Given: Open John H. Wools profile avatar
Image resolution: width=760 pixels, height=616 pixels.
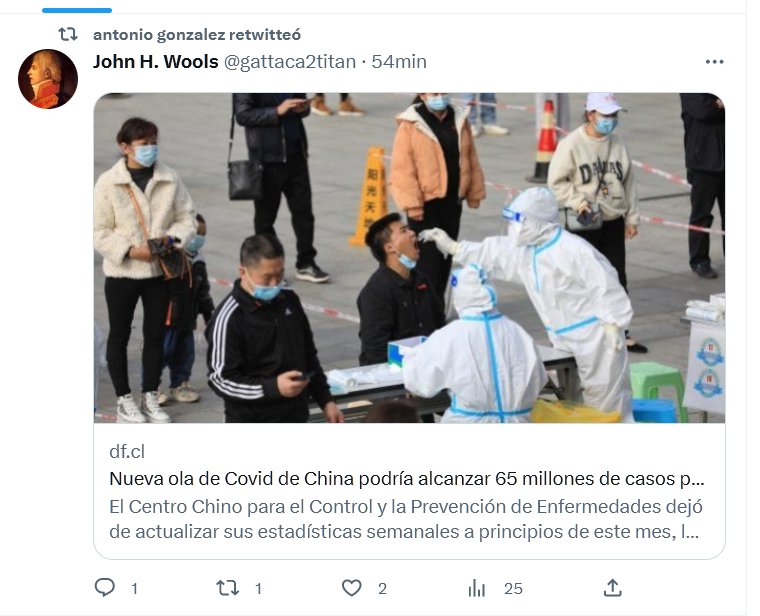Looking at the screenshot, I should 48,79.
